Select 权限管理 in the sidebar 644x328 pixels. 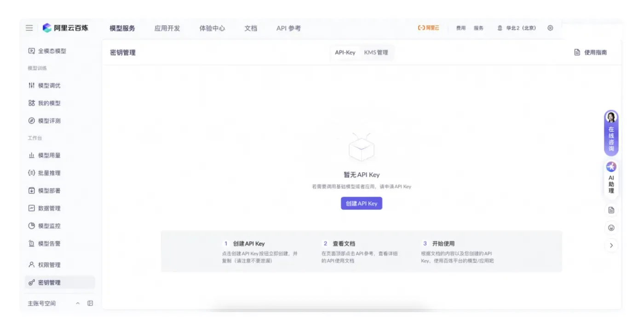pyautogui.click(x=60, y=265)
